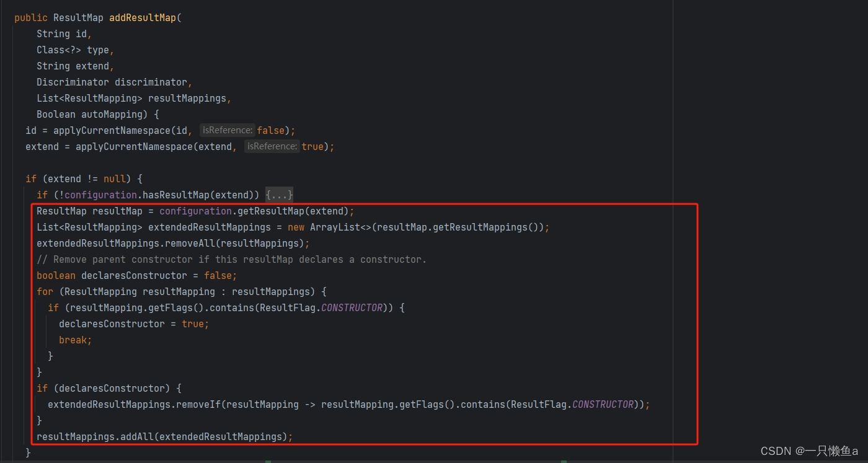868x463 pixels.
Task: Click the 'break;' statement
Action: click(75, 340)
